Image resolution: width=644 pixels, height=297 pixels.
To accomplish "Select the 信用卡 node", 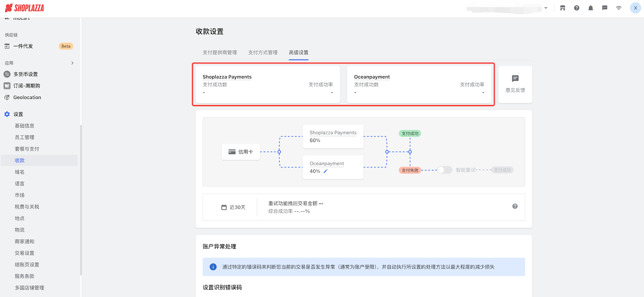I will pos(241,152).
